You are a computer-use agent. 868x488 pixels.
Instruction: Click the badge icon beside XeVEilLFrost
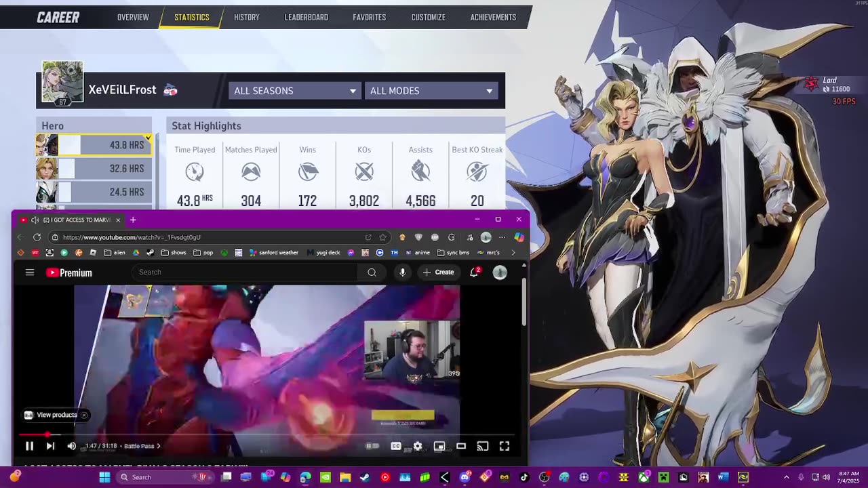tap(171, 90)
